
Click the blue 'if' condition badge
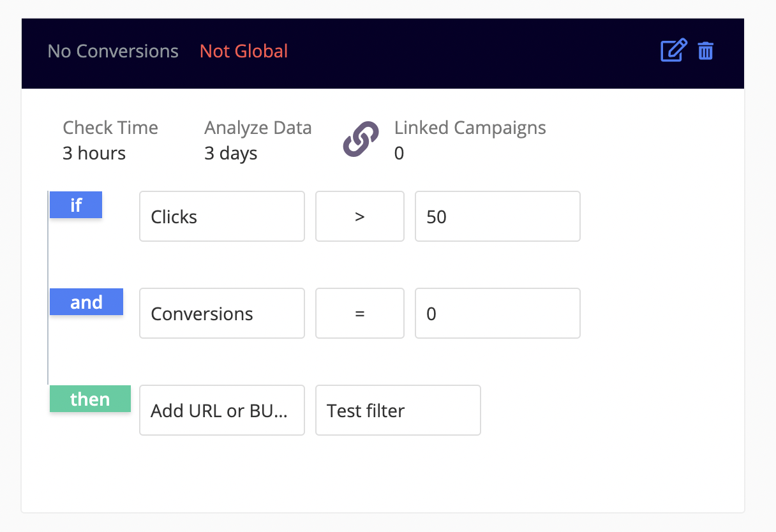tap(76, 205)
